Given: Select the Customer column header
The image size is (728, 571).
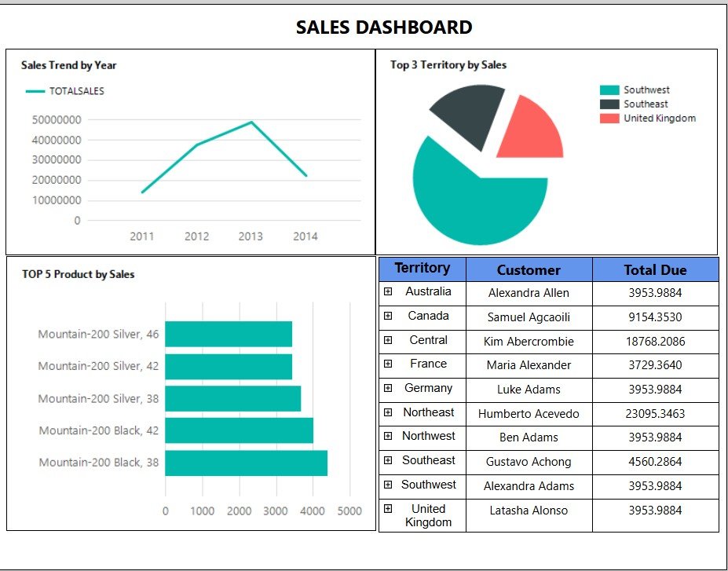Looking at the screenshot, I should [x=529, y=270].
